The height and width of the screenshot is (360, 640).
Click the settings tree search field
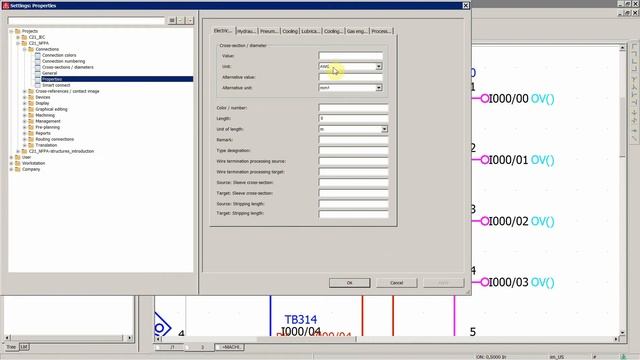click(x=86, y=20)
